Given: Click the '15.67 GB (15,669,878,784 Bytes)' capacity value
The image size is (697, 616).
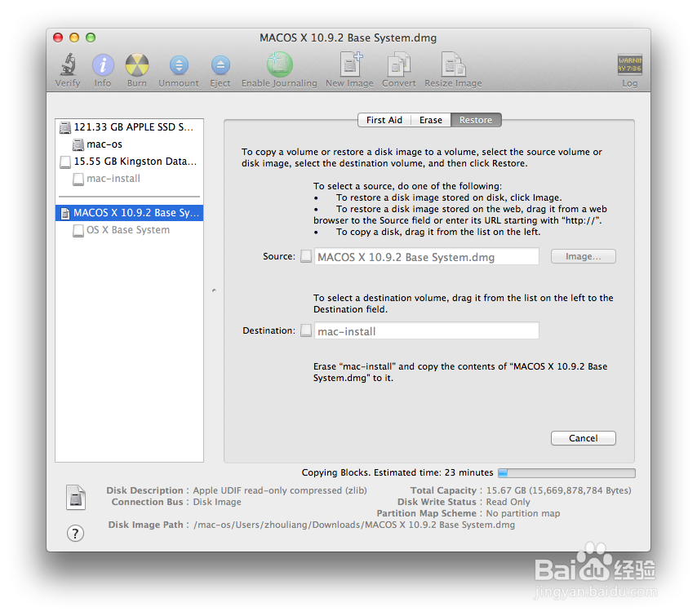Looking at the screenshot, I should 559,490.
